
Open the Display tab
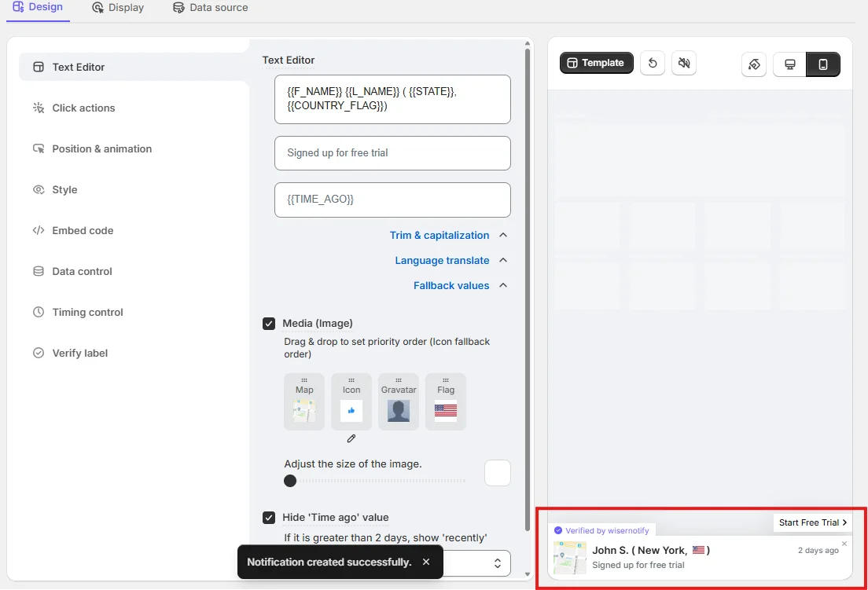click(x=118, y=8)
